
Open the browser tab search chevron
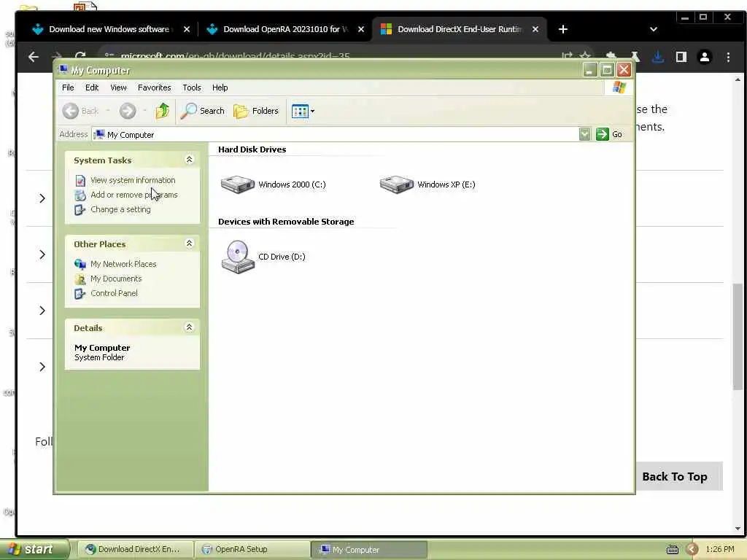coord(654,29)
